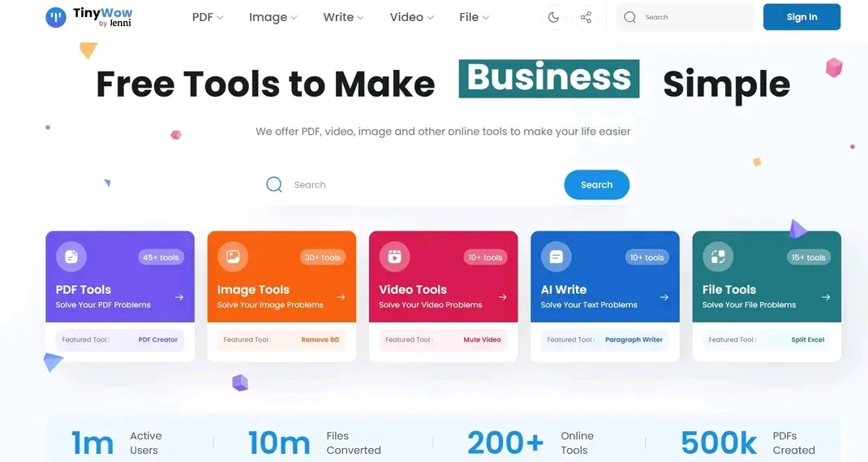The image size is (868, 462).
Task: Click the Sign In button
Action: [801, 17]
